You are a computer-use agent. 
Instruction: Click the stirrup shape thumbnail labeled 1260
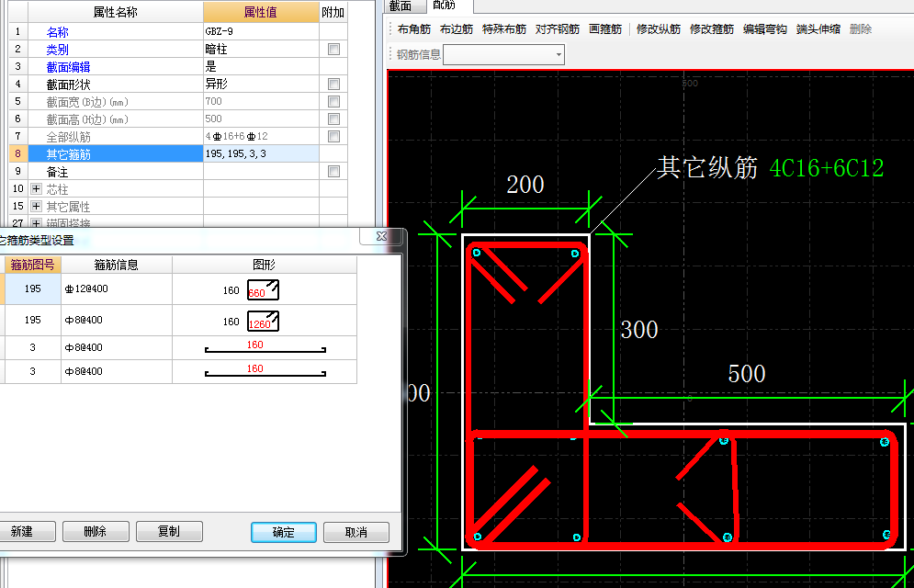tap(263, 321)
